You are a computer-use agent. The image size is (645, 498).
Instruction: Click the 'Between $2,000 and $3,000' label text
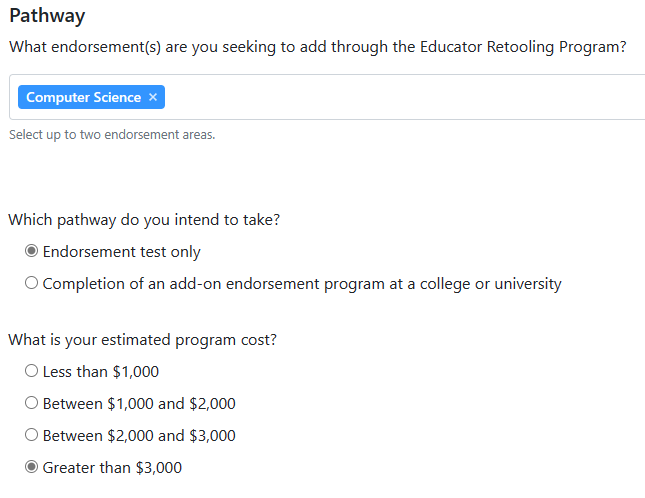[x=139, y=436]
